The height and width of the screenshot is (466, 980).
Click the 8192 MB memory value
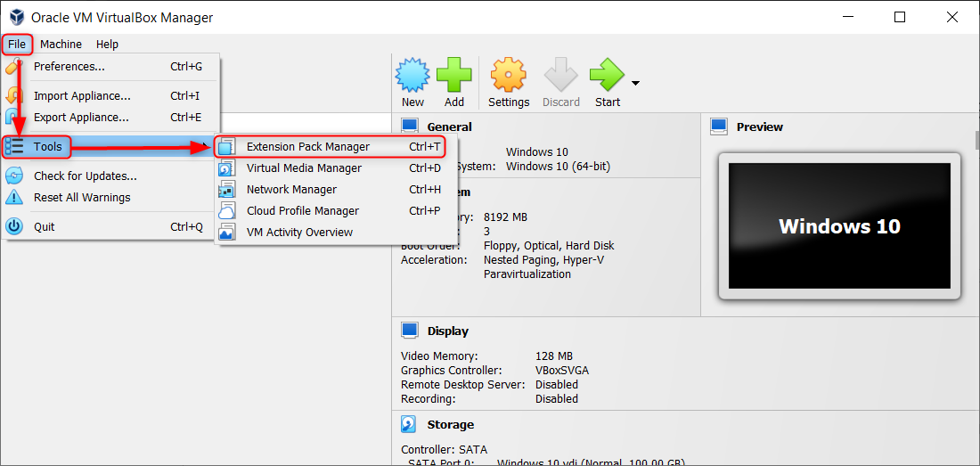point(506,217)
